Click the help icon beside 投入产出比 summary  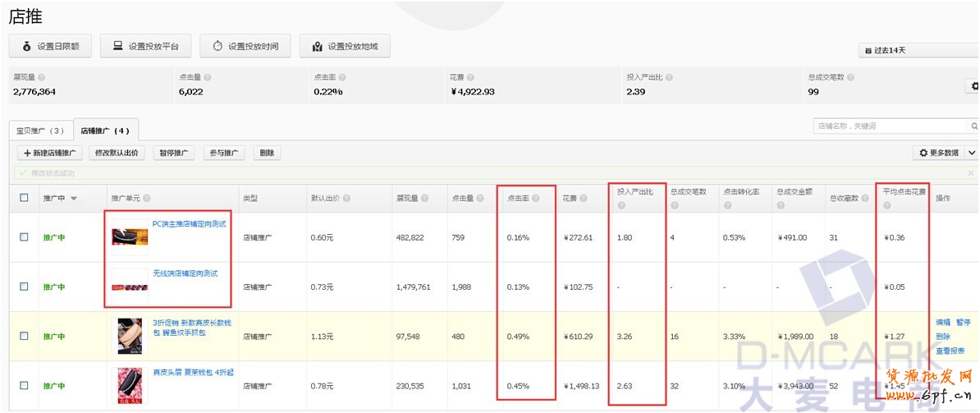[670, 78]
